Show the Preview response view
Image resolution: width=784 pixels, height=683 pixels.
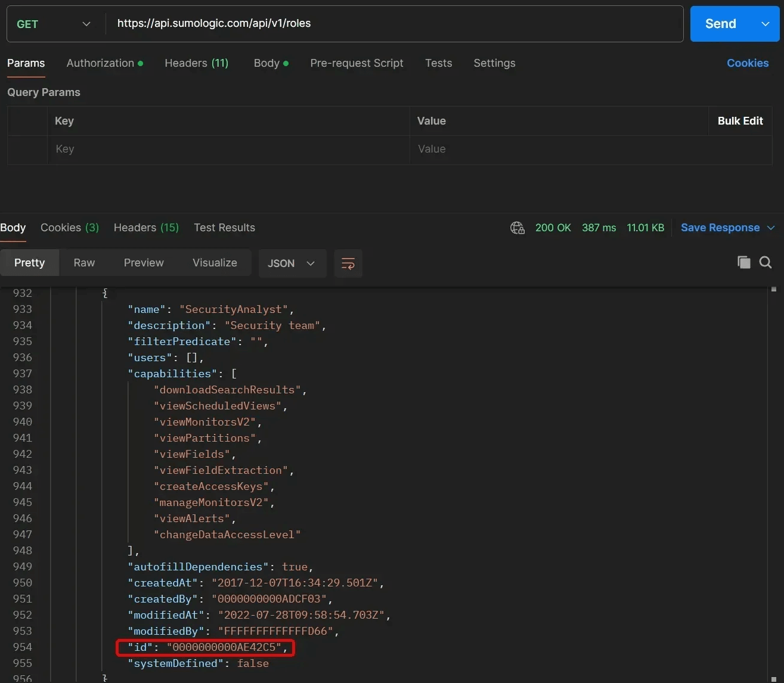[x=144, y=263]
